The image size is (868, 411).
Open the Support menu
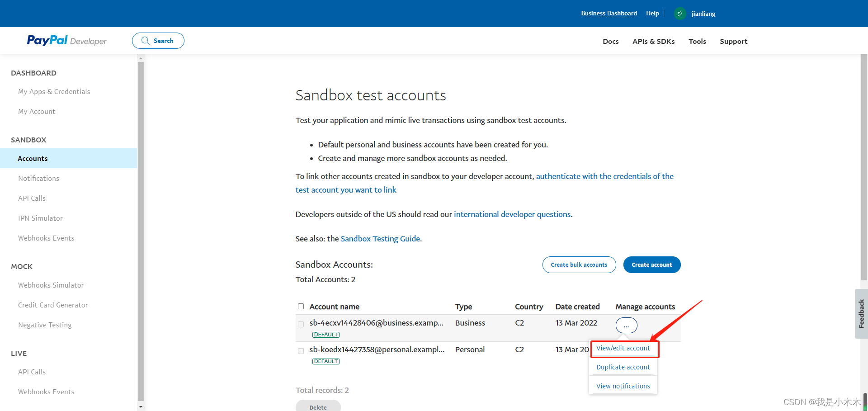click(x=733, y=41)
